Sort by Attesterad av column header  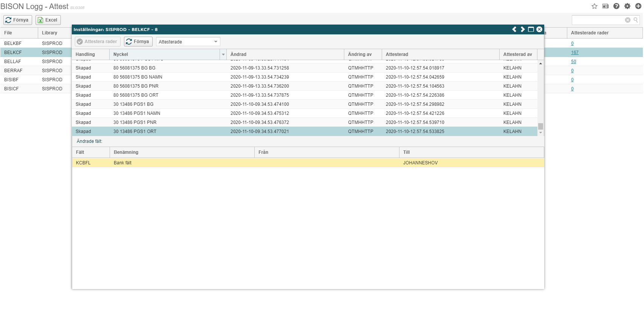coord(518,54)
